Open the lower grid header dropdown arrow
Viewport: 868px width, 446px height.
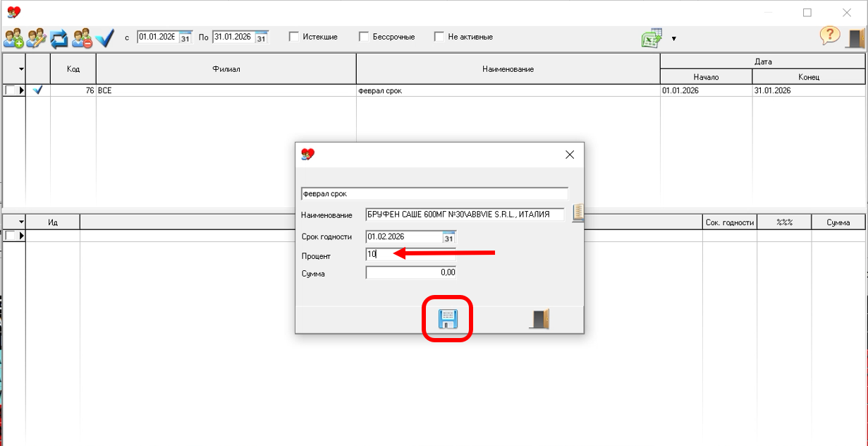pos(21,222)
